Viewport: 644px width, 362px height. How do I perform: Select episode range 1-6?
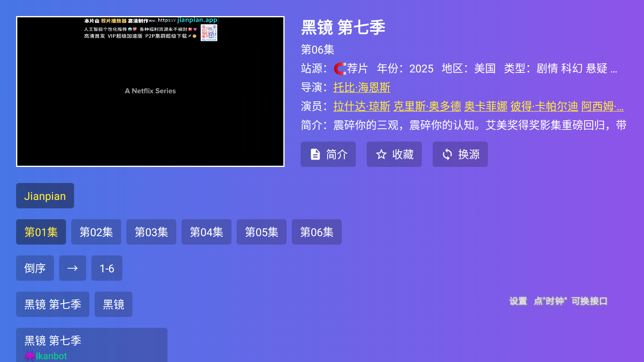pos(107,268)
